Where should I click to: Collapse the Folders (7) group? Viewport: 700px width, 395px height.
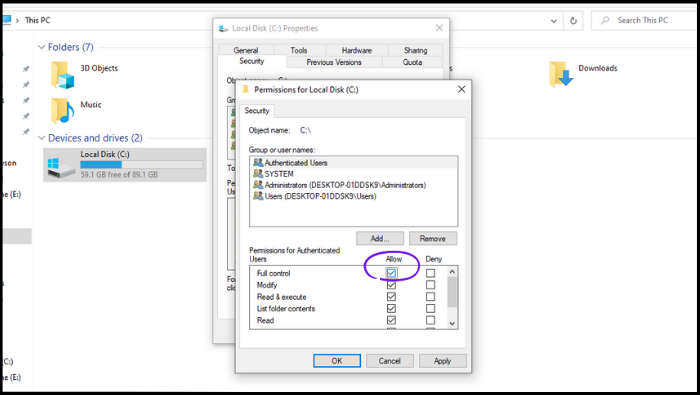(42, 47)
